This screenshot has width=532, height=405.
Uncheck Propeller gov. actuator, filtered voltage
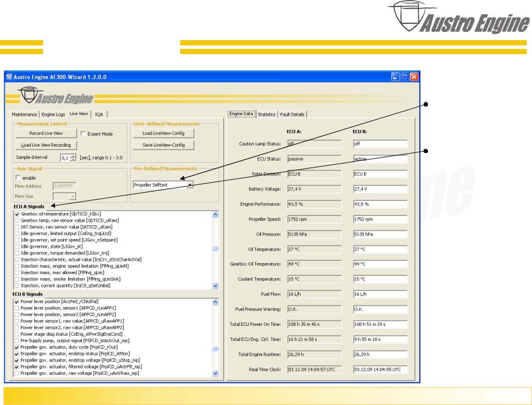[17, 367]
